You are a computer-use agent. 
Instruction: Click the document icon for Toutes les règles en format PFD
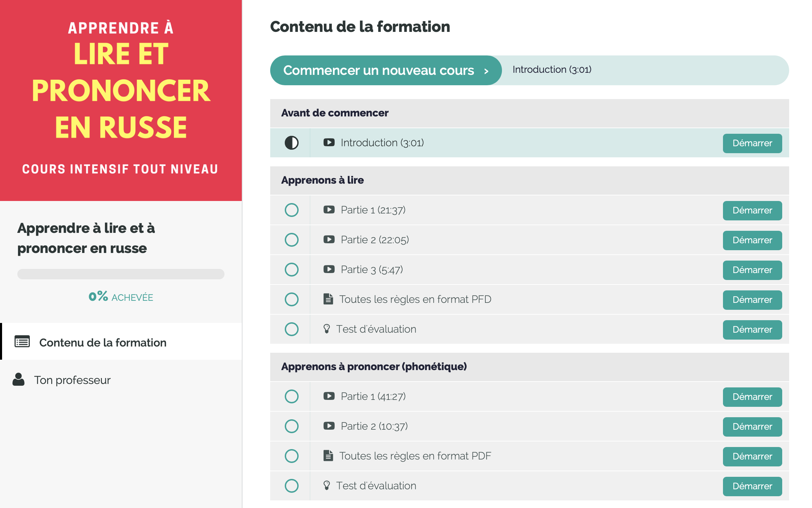[x=328, y=299]
